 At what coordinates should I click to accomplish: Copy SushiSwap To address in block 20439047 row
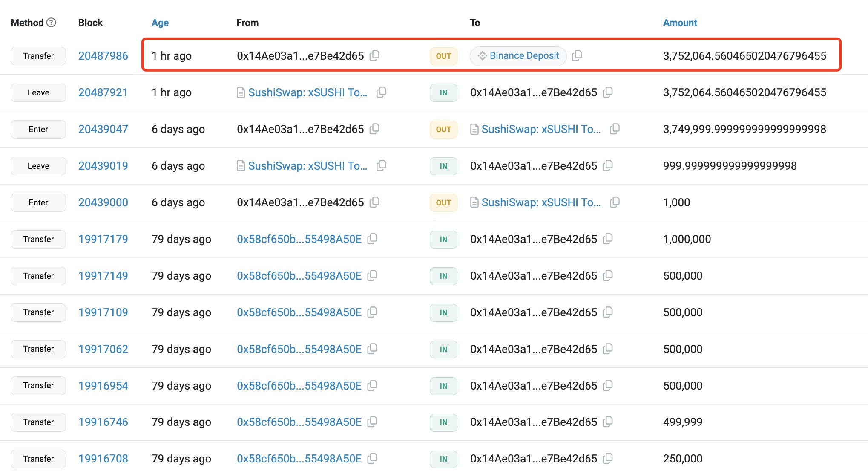(x=615, y=129)
